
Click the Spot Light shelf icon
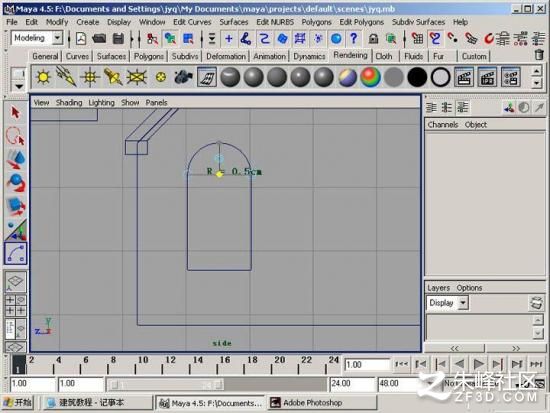(113, 77)
